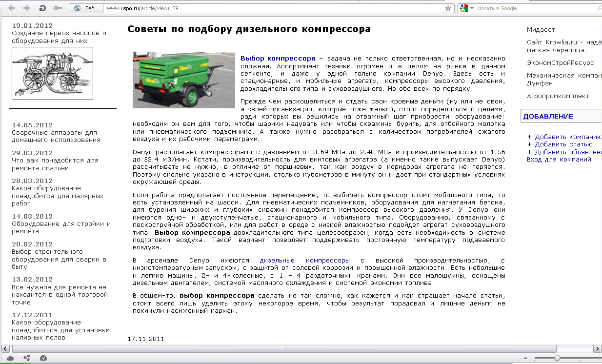Screen dimensions: 602x364
Task: Click the date 14.05.2012
Action: pyautogui.click(x=32, y=125)
